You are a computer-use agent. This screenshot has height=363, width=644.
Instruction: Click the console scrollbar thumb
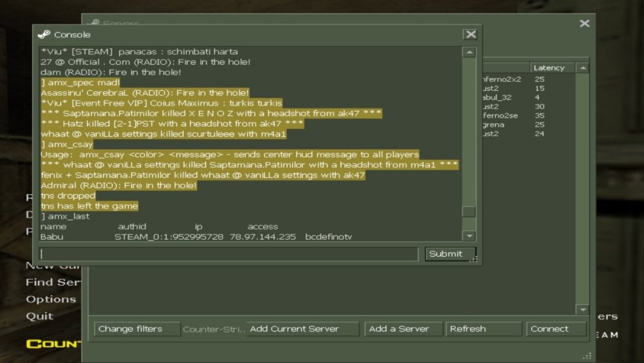pyautogui.click(x=469, y=211)
